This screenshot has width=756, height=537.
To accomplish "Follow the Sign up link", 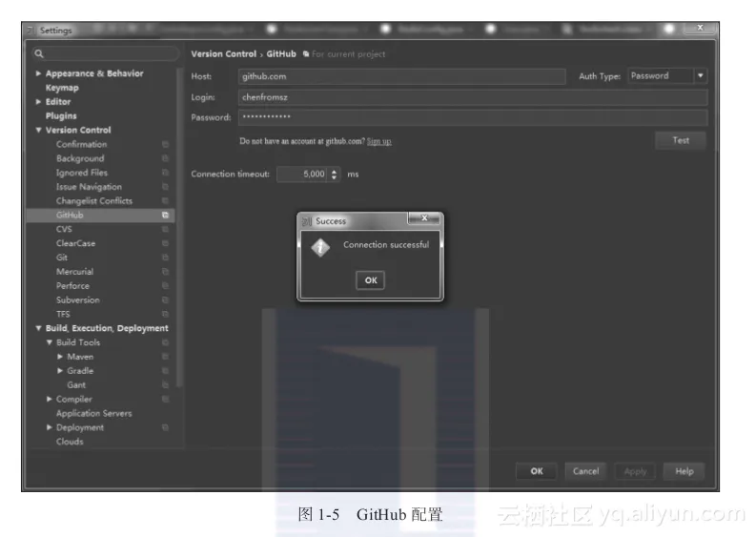I will pos(379,141).
